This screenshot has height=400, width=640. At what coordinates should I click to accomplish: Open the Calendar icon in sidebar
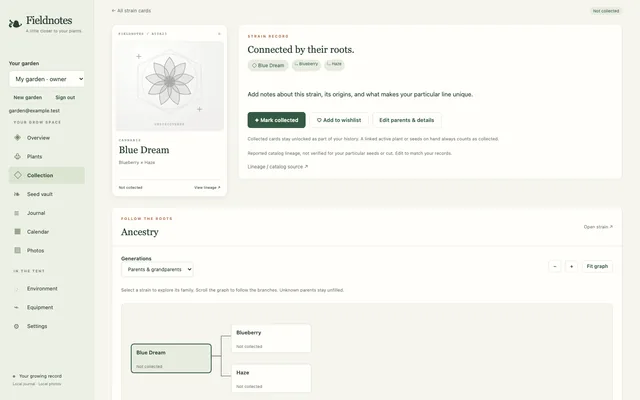(x=17, y=231)
